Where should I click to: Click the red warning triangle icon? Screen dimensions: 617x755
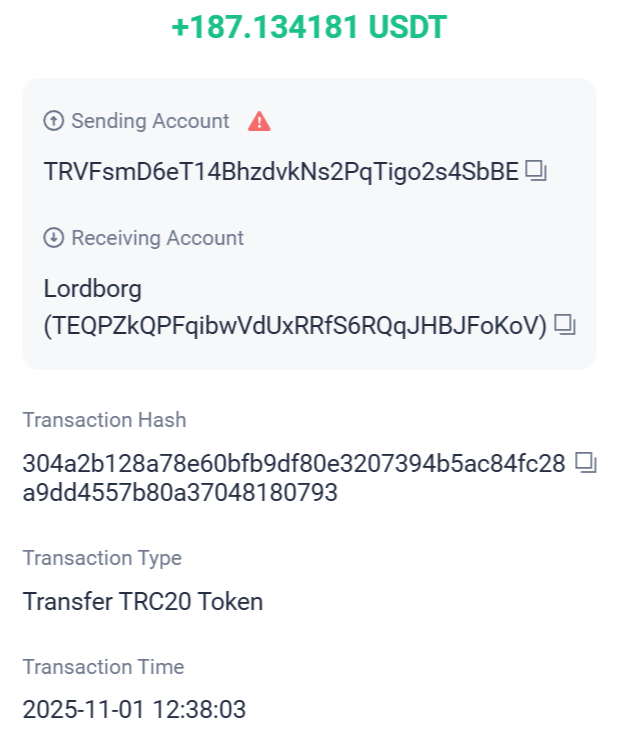260,122
